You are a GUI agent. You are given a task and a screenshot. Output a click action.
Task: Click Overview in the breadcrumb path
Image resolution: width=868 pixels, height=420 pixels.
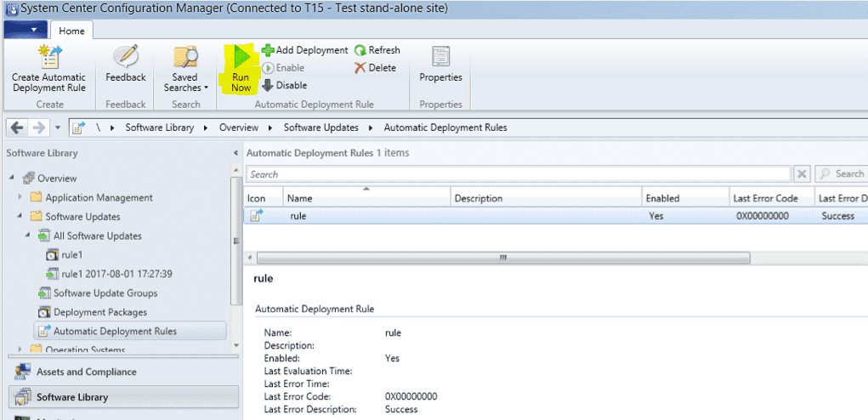239,128
